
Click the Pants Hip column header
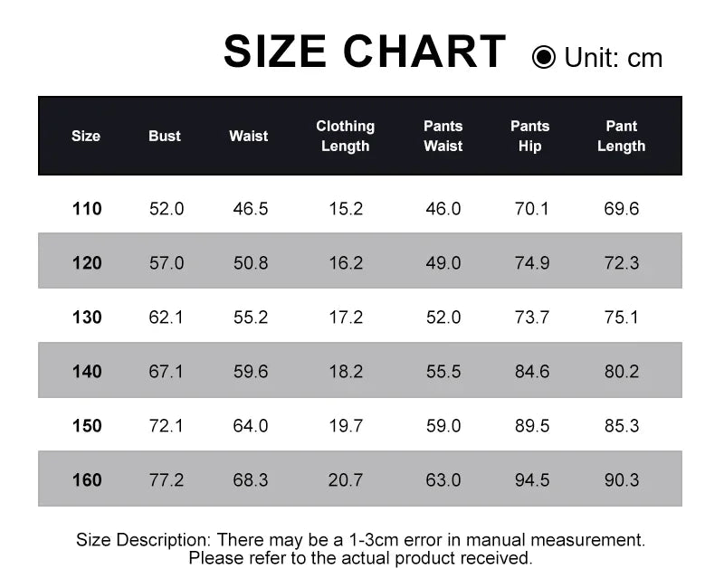(x=530, y=136)
